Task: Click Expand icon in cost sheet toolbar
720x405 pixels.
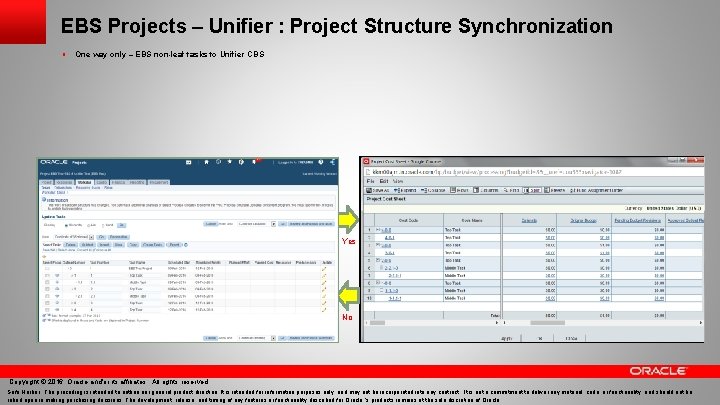Action: click(396, 190)
